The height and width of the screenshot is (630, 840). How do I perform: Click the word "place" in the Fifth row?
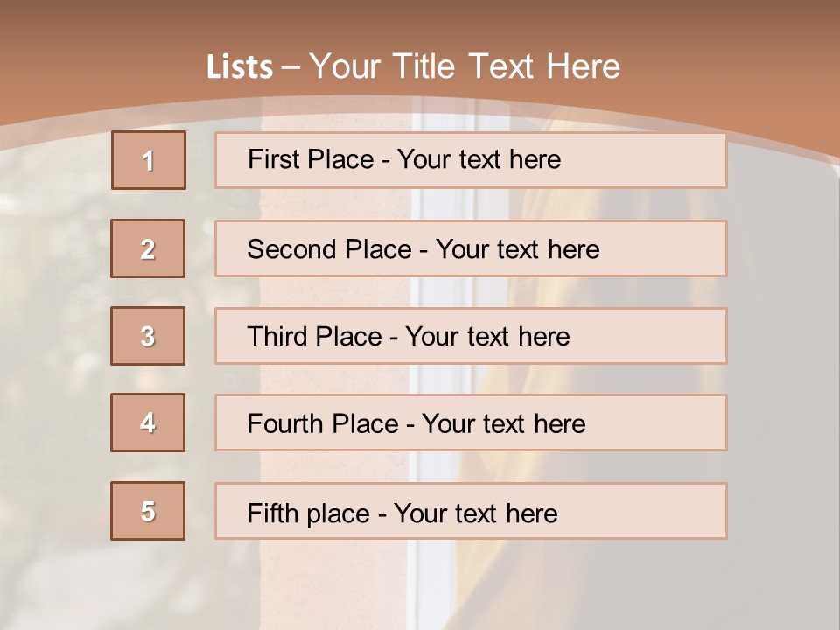(335, 514)
